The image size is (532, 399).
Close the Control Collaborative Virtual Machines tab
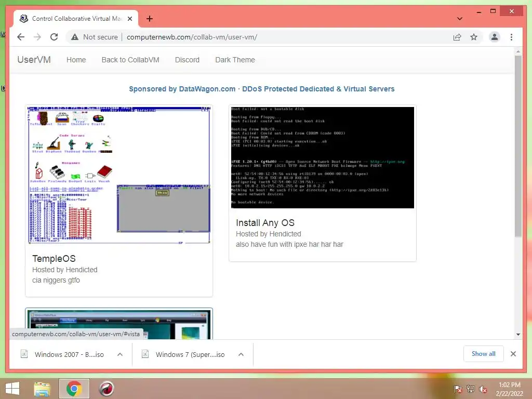(x=129, y=19)
